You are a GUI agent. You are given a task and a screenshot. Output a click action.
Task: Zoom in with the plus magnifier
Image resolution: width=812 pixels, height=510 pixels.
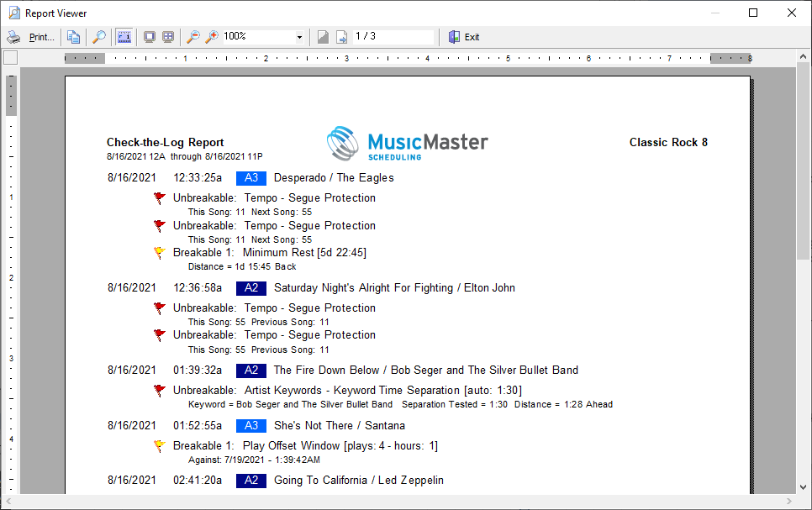211,37
